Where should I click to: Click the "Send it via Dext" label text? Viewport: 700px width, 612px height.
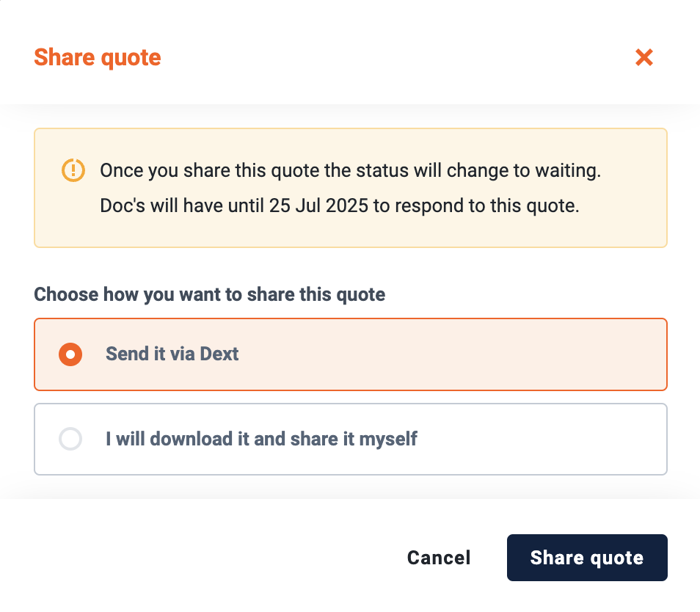(x=172, y=354)
